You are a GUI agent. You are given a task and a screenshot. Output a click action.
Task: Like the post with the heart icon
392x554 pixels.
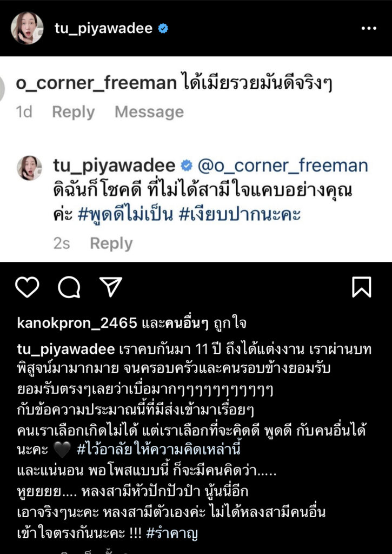click(27, 287)
